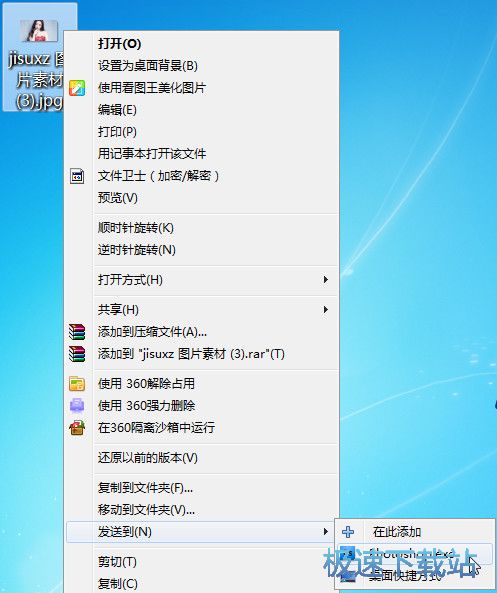Click WinRAR icon beside 添加到 jisuxz 图片素材 (3).rar
497x593 pixels.
tap(77, 354)
